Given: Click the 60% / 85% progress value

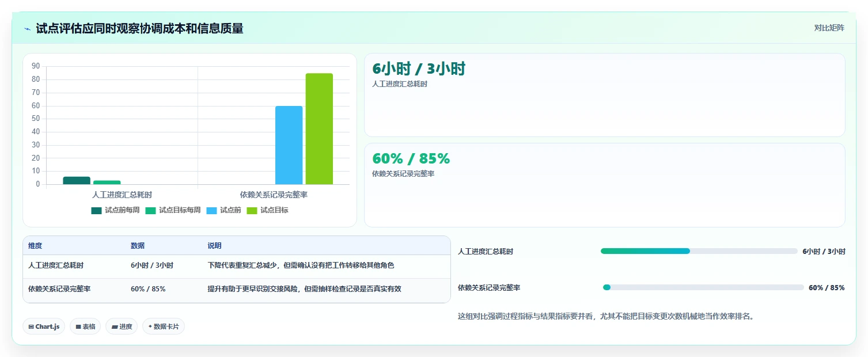Looking at the screenshot, I should pos(827,288).
